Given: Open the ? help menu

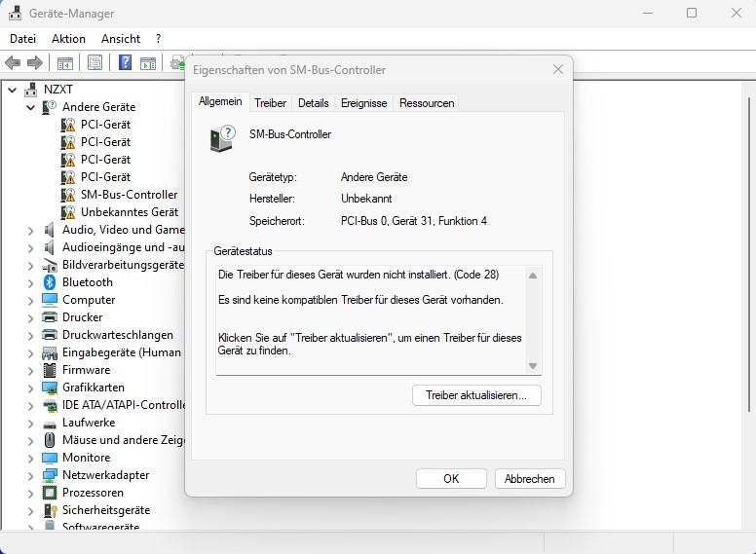Looking at the screenshot, I should [x=158, y=39].
